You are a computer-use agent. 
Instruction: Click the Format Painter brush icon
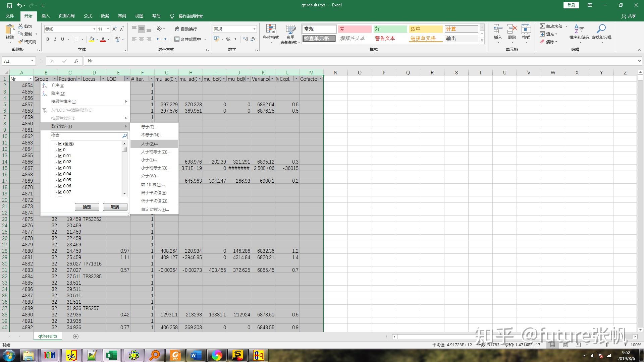[x=20, y=42]
